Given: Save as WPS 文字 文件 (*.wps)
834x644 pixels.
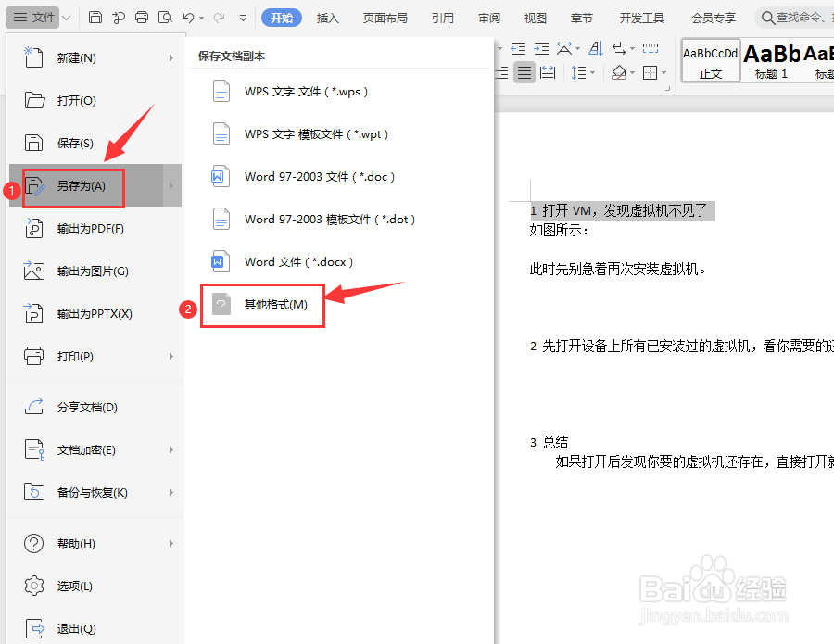Looking at the screenshot, I should click(339, 92).
